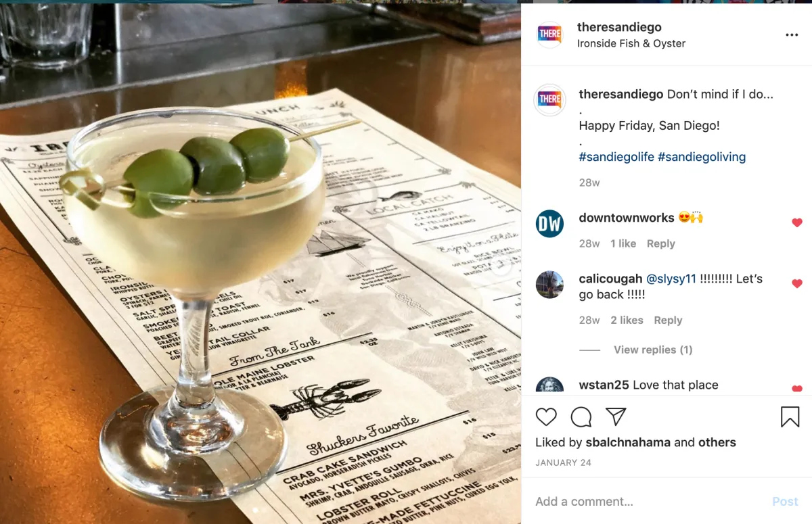
Task: Open three-dots more options menu
Action: (x=792, y=35)
